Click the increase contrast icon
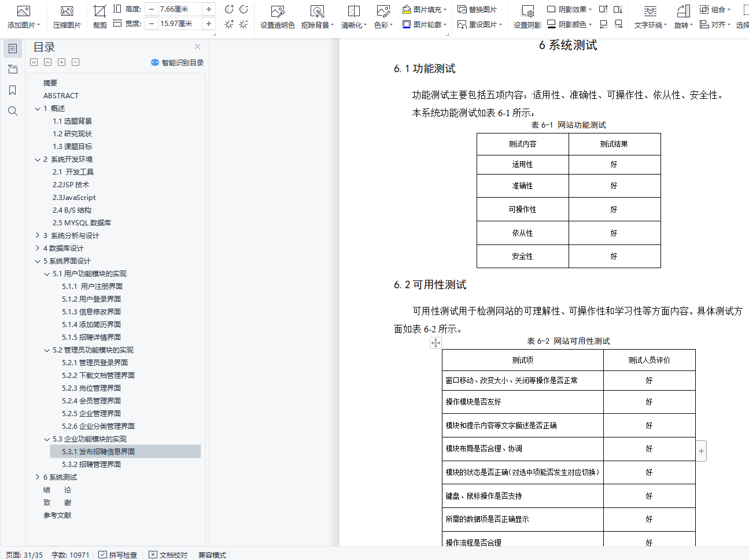Image resolution: width=749 pixels, height=560 pixels. pos(229,9)
